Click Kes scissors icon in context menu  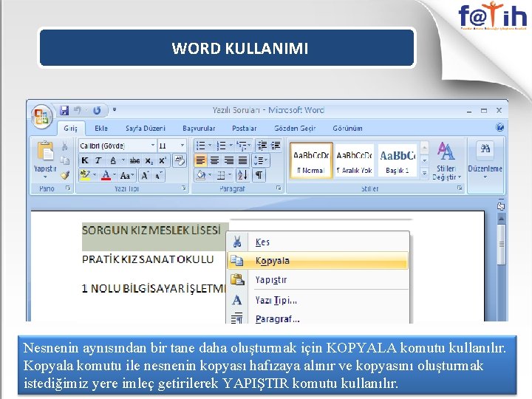point(237,242)
